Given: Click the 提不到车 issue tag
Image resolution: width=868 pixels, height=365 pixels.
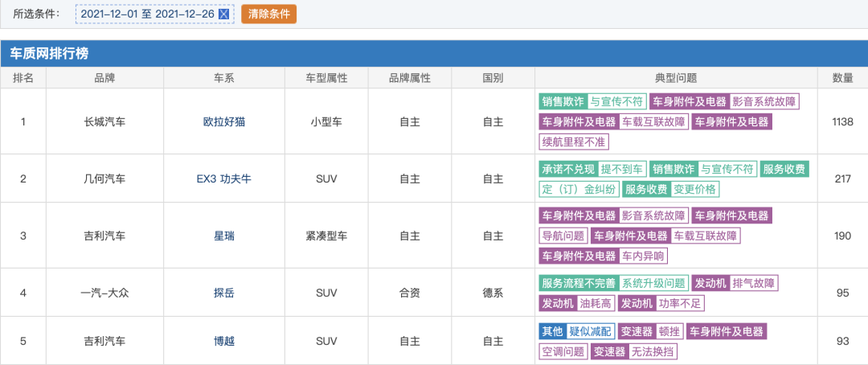Looking at the screenshot, I should [x=622, y=169].
